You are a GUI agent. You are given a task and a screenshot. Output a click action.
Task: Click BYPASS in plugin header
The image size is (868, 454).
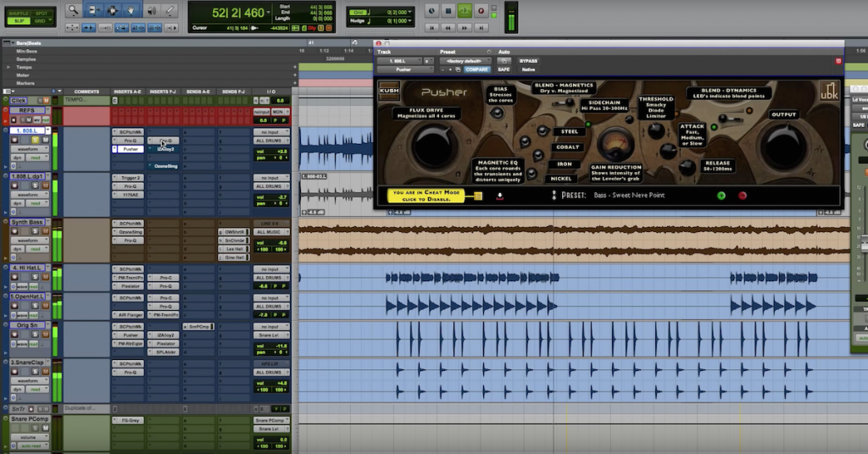tap(528, 61)
